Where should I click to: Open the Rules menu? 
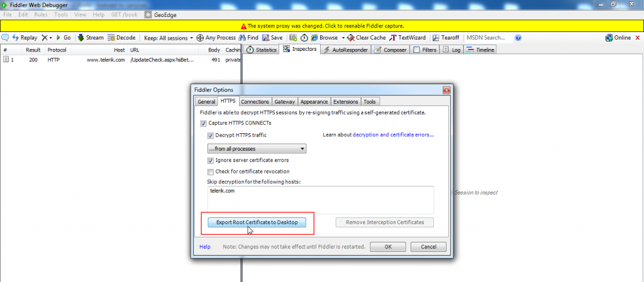click(x=41, y=14)
